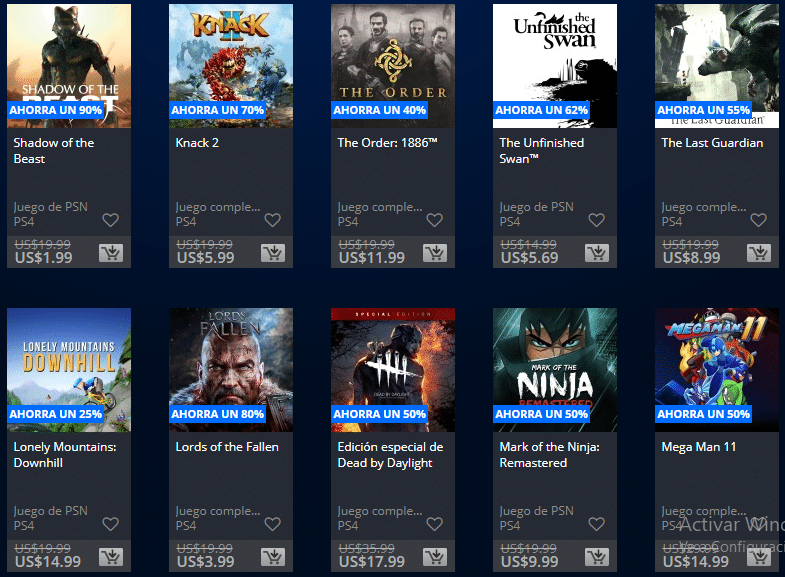Screen dimensions: 785x577
Task: Add Dead by Daylight special edition to cart
Action: click(x=435, y=557)
